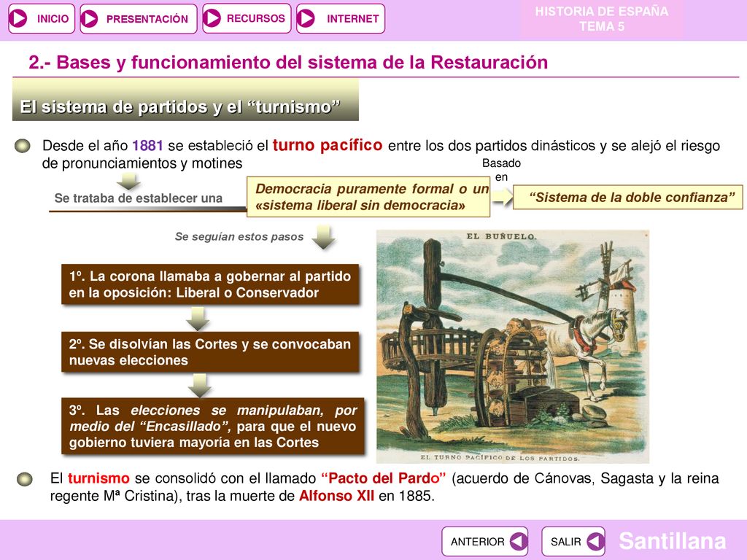The width and height of the screenshot is (747, 560).
Task: Click the El Buñuelo cartoon image
Action: tap(513, 346)
